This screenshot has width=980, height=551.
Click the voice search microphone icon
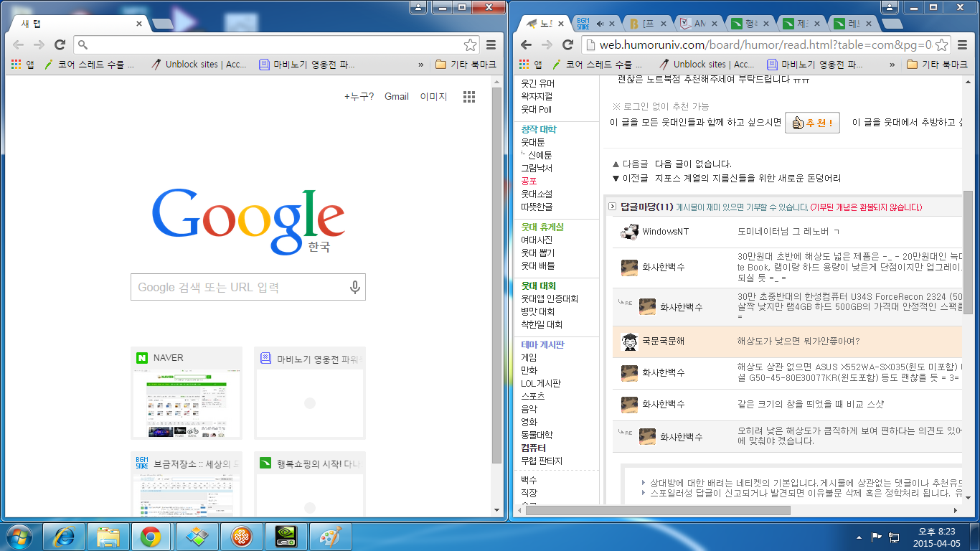(354, 287)
